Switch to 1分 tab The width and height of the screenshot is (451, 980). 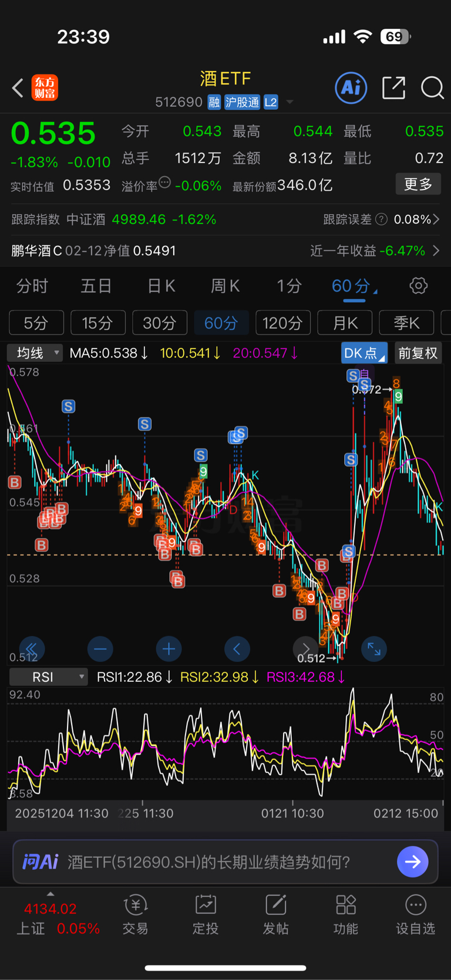click(x=290, y=286)
